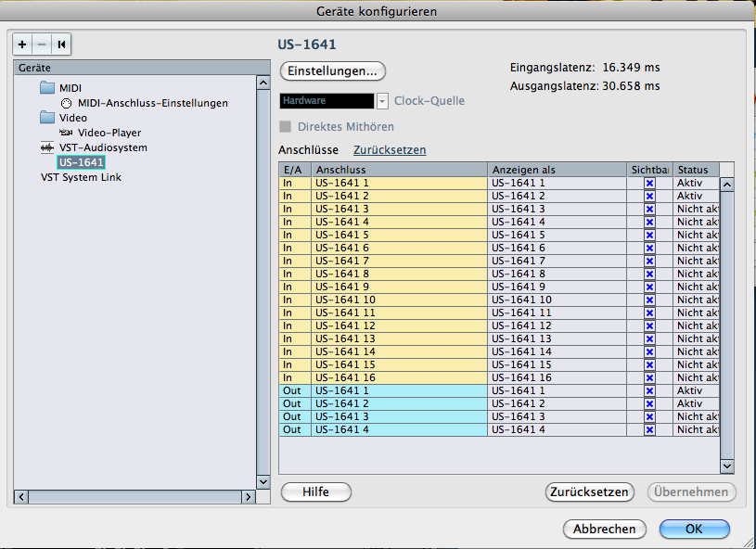Select VST System Link in device tree
756x549 pixels.
point(81,177)
